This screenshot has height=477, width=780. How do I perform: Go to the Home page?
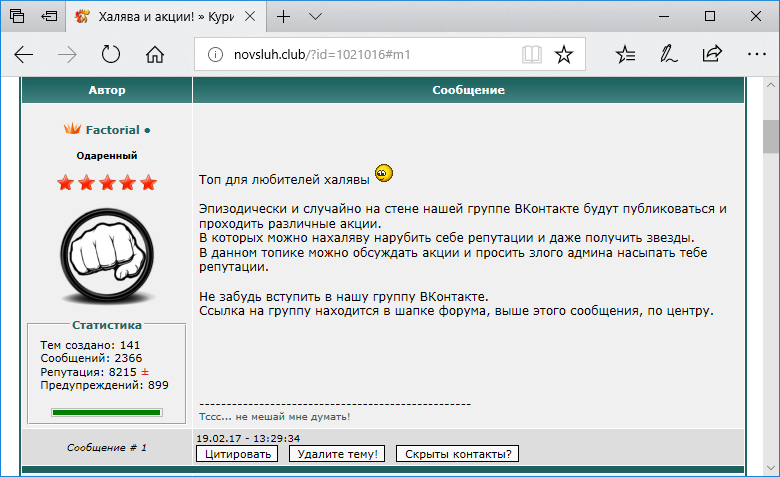click(154, 54)
